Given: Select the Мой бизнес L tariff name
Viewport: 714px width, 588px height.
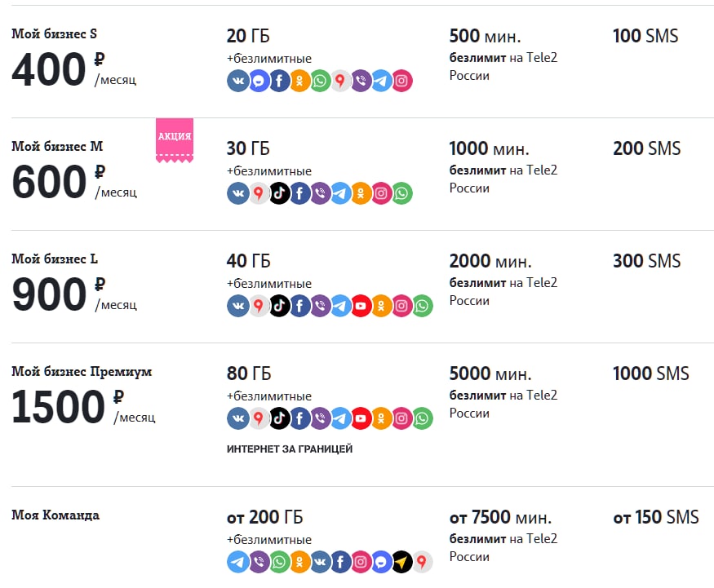Looking at the screenshot, I should (x=55, y=259).
